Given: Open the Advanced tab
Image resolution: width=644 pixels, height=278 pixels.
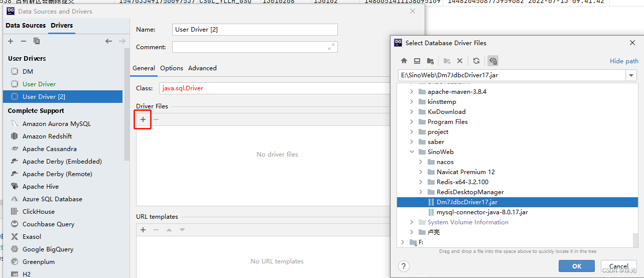Looking at the screenshot, I should [202, 68].
